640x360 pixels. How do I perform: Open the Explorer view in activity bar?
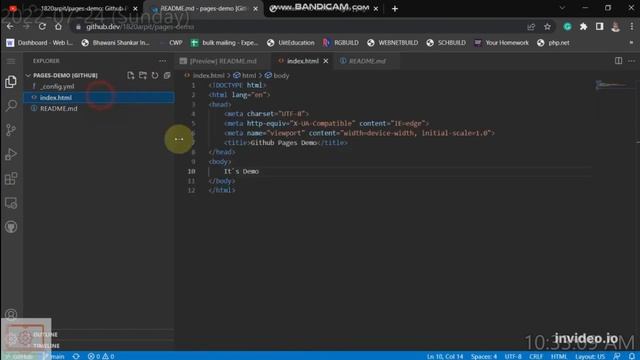click(x=11, y=82)
